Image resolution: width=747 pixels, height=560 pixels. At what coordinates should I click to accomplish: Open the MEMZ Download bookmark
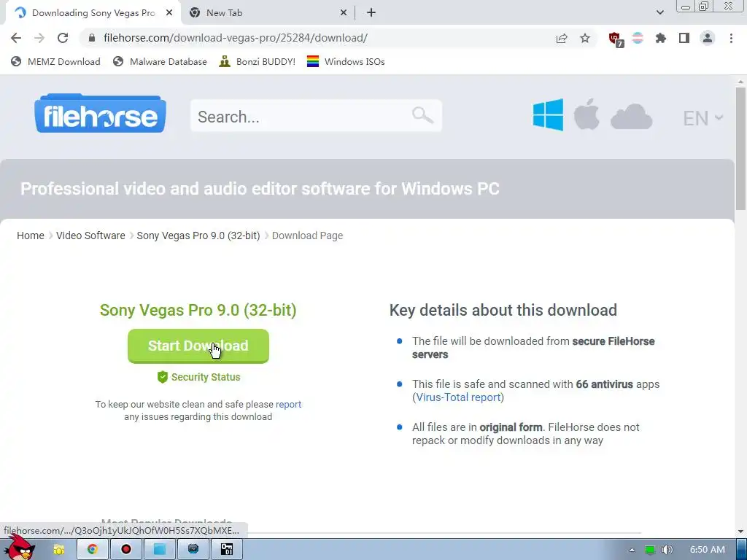pos(55,61)
